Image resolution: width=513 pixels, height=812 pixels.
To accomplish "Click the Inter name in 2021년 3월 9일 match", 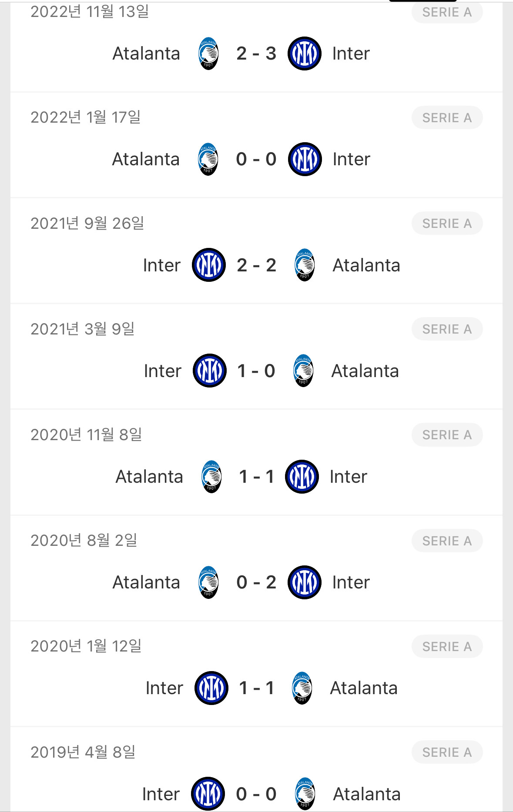I will (162, 371).
